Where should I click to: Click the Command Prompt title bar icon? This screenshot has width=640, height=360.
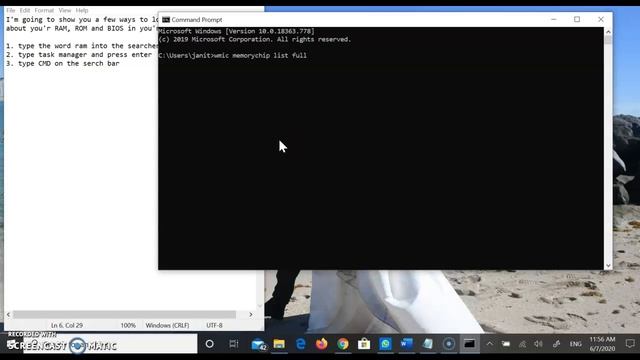coord(166,20)
